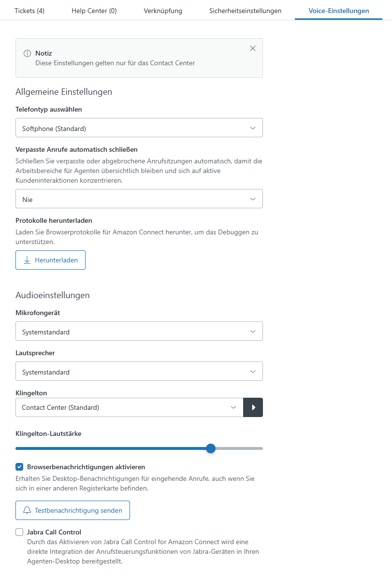Viewport: 392px width, 577px height.
Task: Click the Herunterladen button
Action: click(x=50, y=260)
